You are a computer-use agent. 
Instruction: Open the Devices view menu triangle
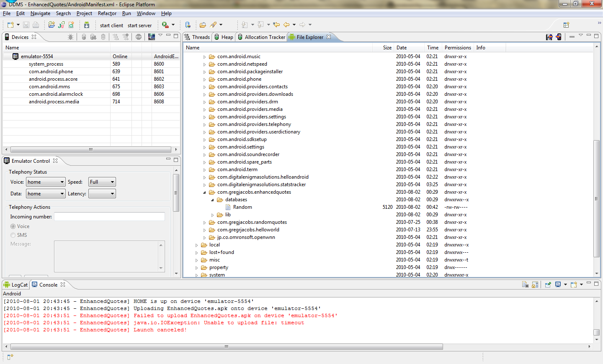click(x=160, y=36)
